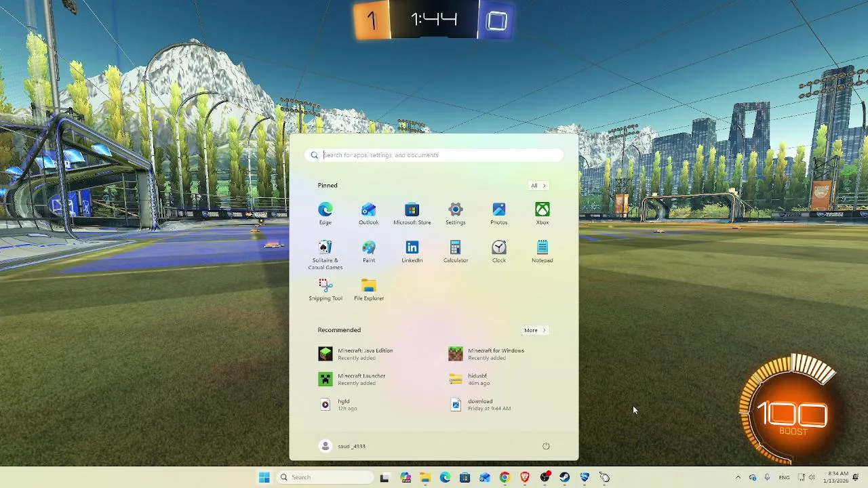Viewport: 868px width, 488px height.
Task: Open Outlook from the taskbar
Action: tap(485, 477)
